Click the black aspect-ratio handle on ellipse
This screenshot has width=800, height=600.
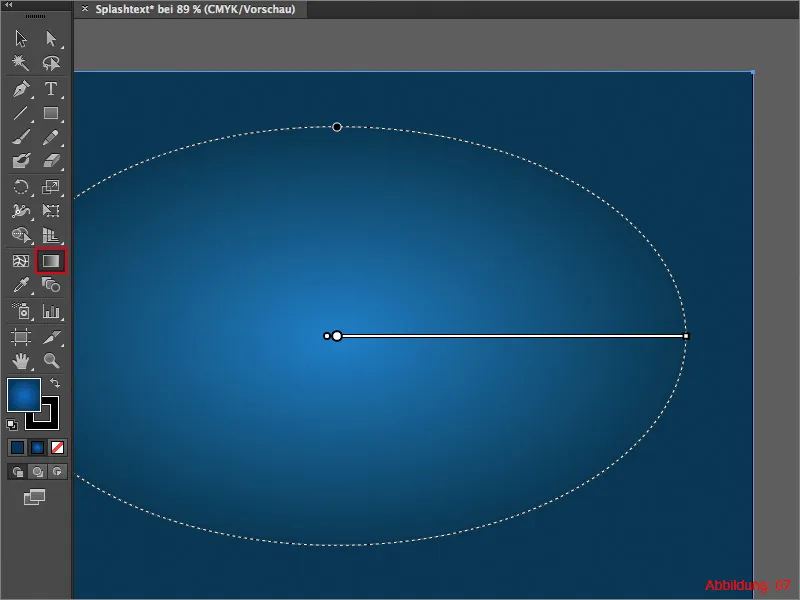click(337, 127)
